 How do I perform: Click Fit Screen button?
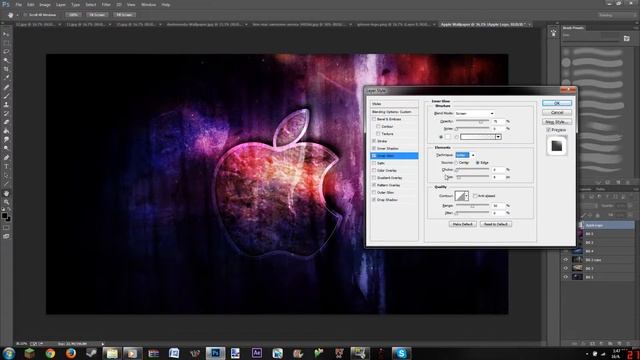click(97, 15)
